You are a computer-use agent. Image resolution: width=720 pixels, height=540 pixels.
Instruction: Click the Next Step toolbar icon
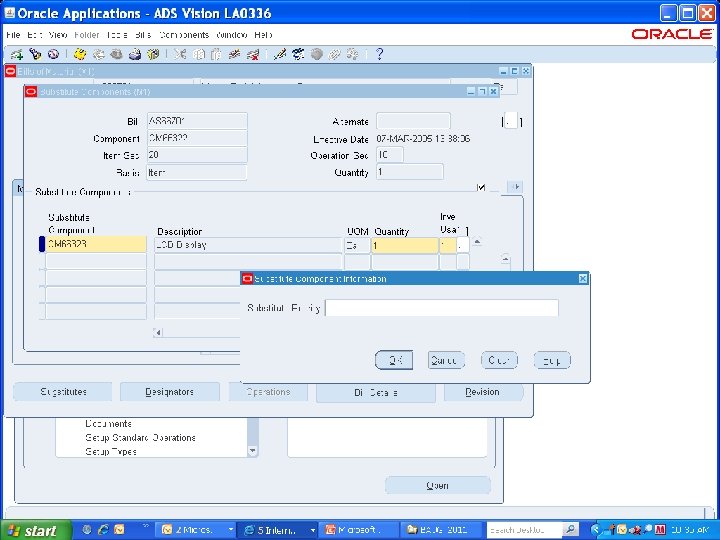98,55
